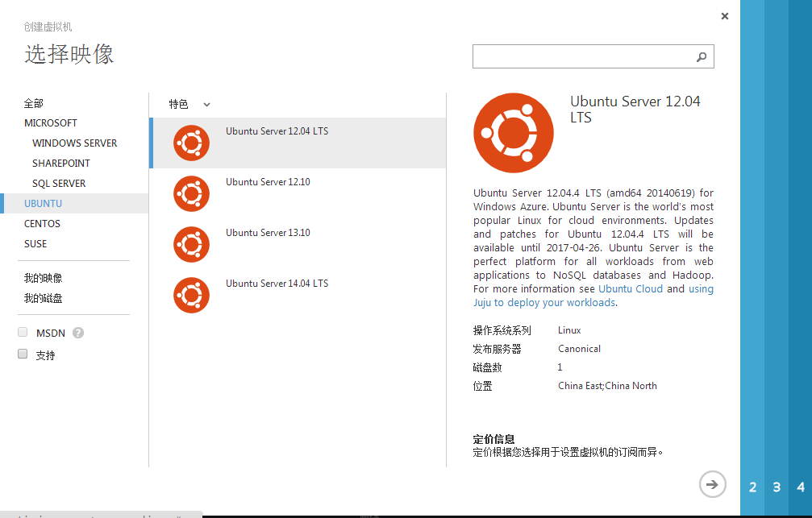Select Ubuntu Server 13.10 row text
812x518 pixels.
(268, 233)
